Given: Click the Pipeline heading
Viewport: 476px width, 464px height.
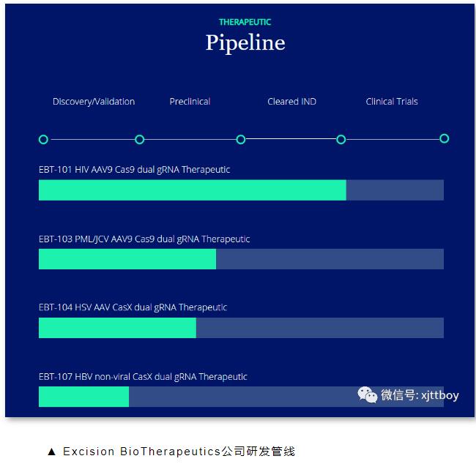Looking at the screenshot, I should pos(245,43).
